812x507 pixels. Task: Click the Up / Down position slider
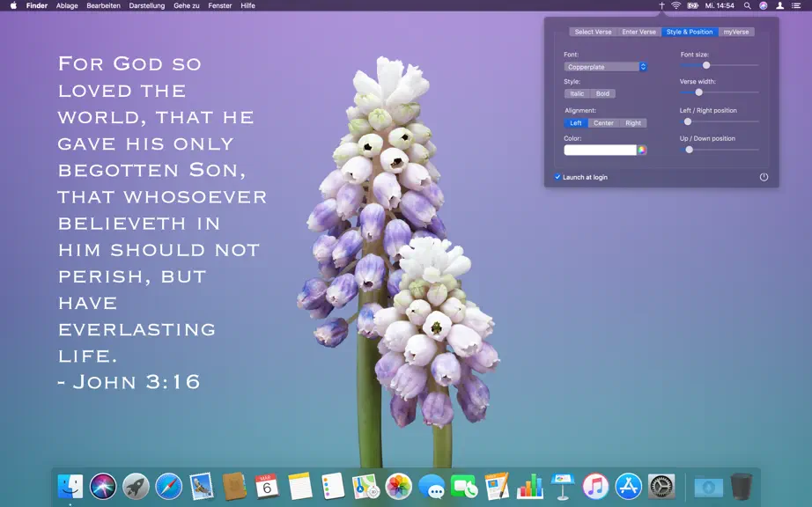tap(720, 150)
